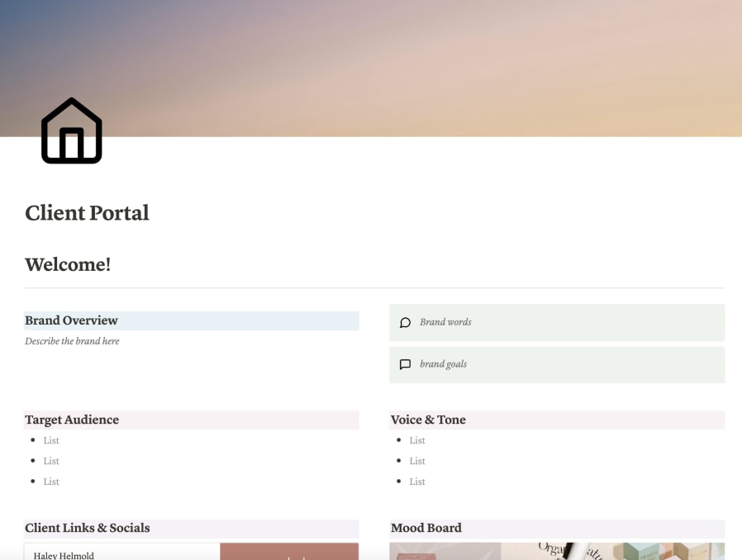Screen dimensions: 742x560
Task: Click the Brand words callout text
Action: coord(445,322)
